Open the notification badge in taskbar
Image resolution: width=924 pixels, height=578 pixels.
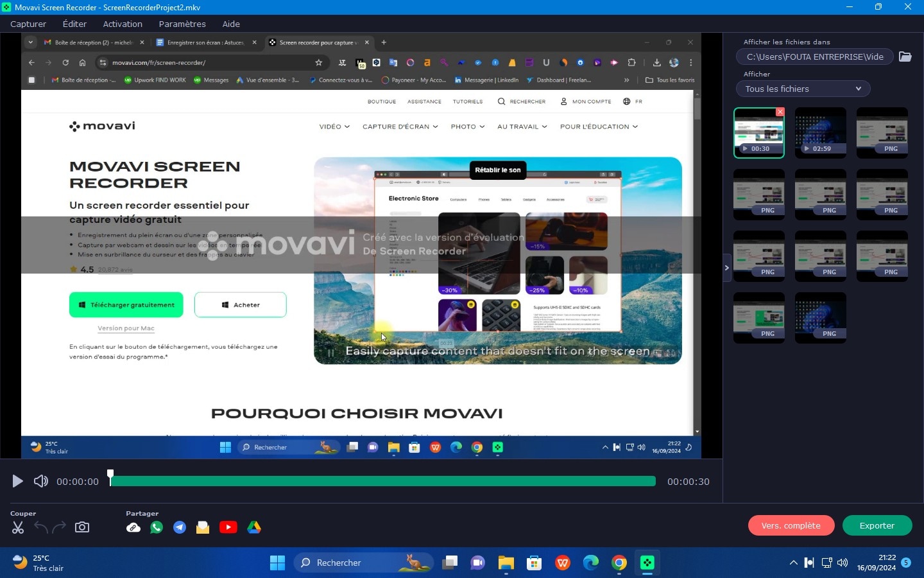point(906,563)
